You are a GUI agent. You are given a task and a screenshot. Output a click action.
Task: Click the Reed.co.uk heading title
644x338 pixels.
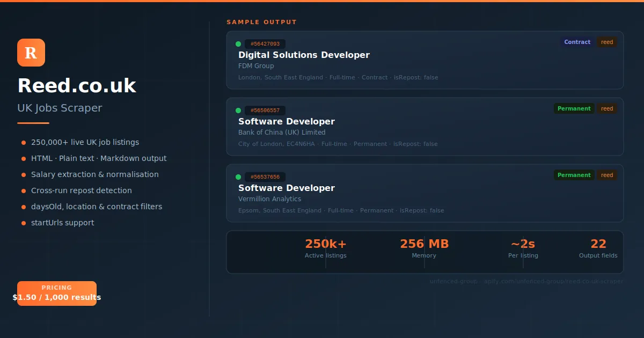(x=77, y=86)
